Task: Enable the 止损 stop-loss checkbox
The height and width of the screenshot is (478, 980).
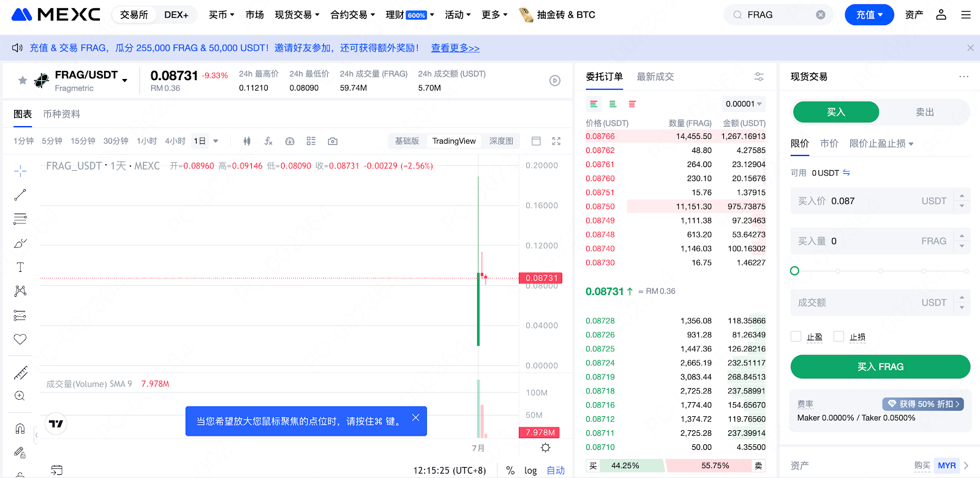Action: pos(839,337)
